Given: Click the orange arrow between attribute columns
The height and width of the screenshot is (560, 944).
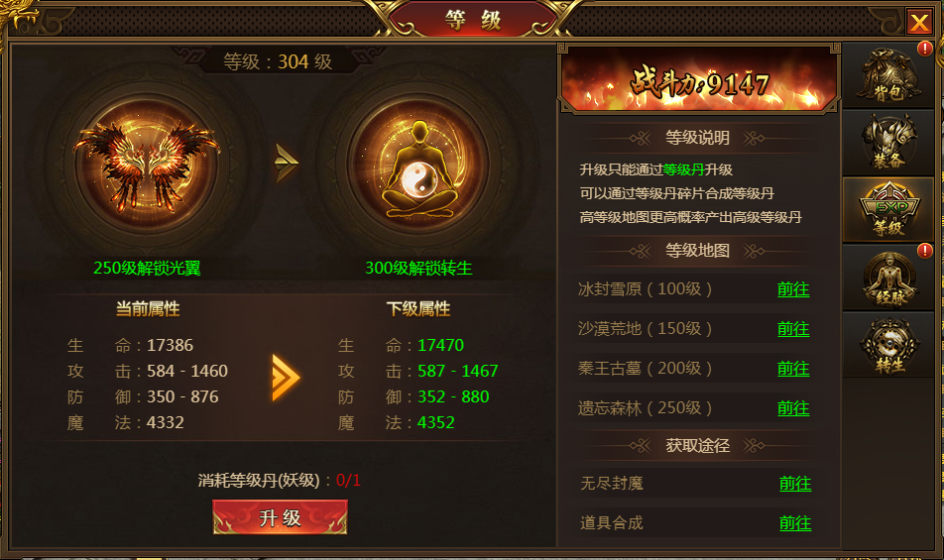Looking at the screenshot, I should [286, 378].
